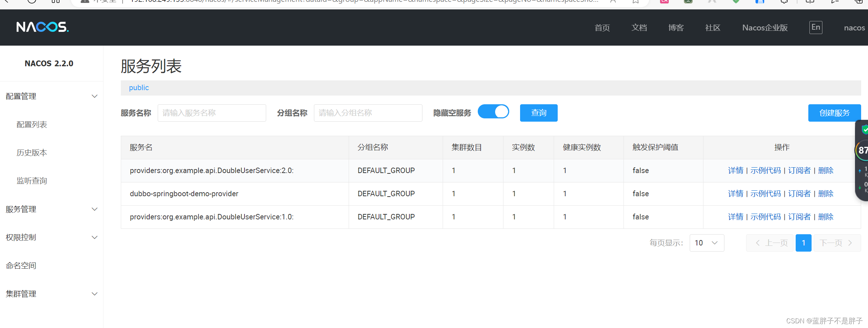Open 命名空间 in the sidebar
This screenshot has height=328, width=868.
pyautogui.click(x=21, y=266)
